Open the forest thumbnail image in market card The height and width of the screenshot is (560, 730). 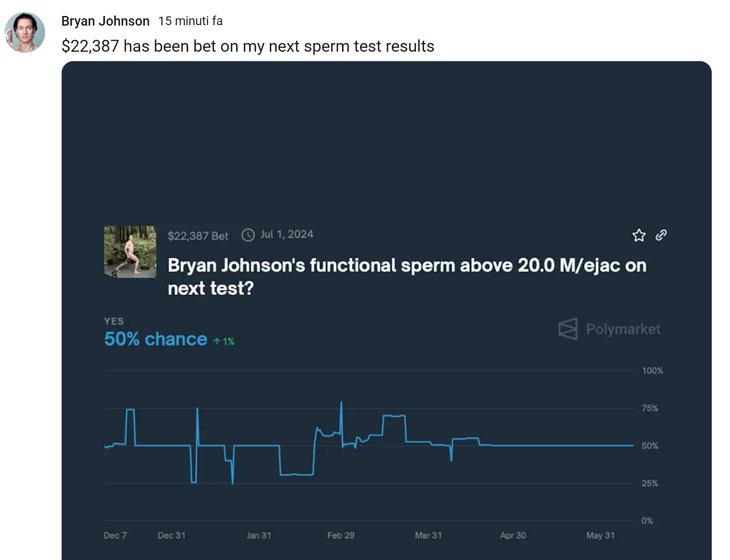[130, 251]
